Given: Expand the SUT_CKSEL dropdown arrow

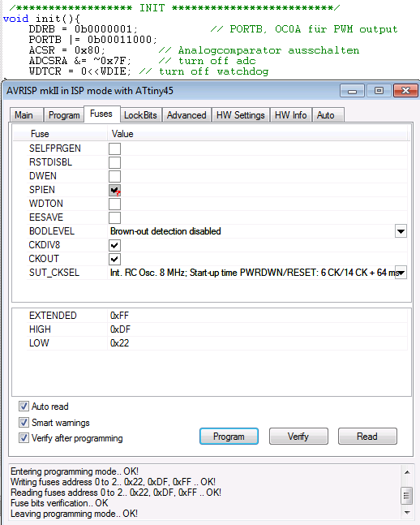Looking at the screenshot, I should tap(401, 273).
